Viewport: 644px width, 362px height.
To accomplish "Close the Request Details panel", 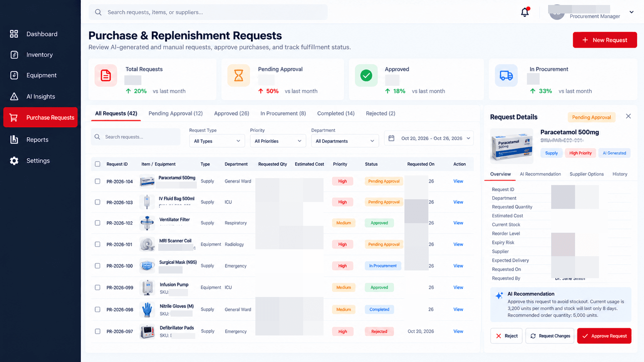I will (628, 116).
